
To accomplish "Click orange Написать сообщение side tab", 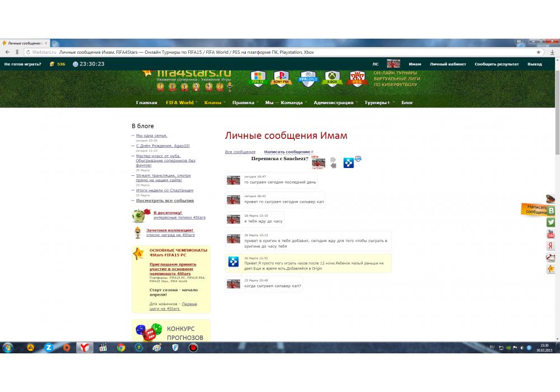I will coord(534,209).
